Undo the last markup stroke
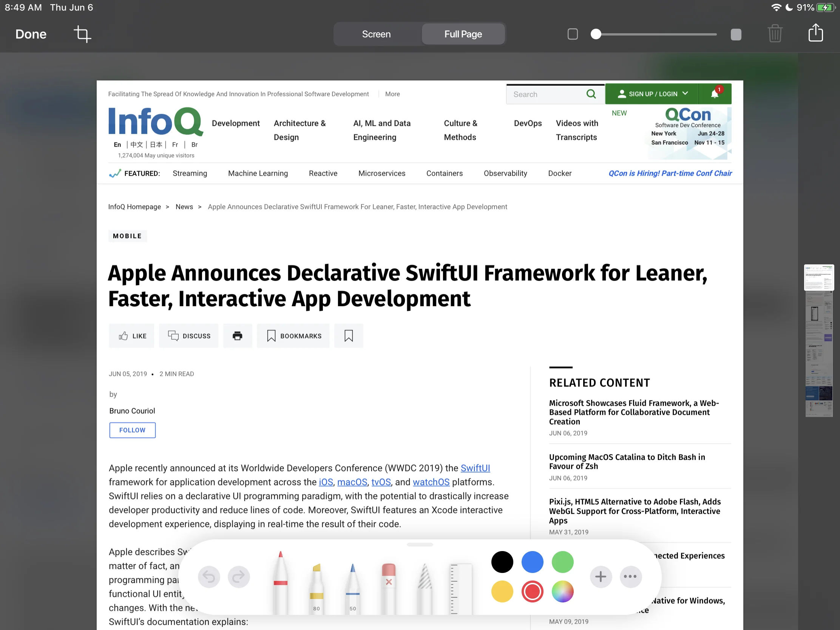Screen dimensions: 840x630 (209, 577)
